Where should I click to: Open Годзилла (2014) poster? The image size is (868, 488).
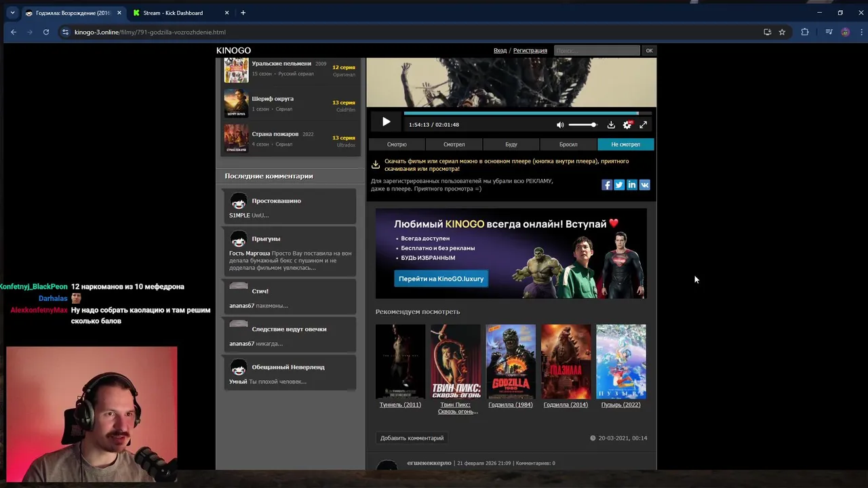pos(566,361)
